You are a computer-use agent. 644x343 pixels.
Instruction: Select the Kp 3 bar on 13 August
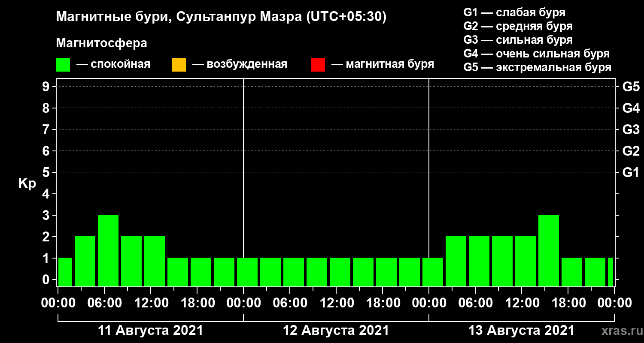click(x=549, y=250)
